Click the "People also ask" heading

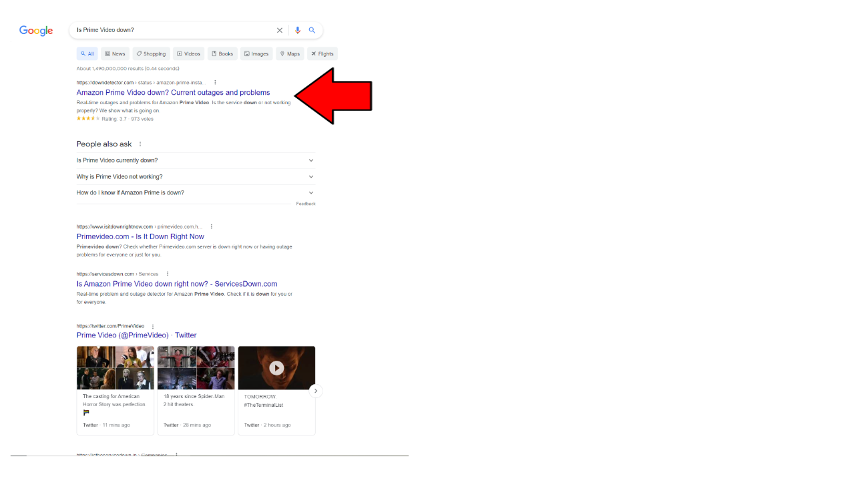[x=104, y=144]
